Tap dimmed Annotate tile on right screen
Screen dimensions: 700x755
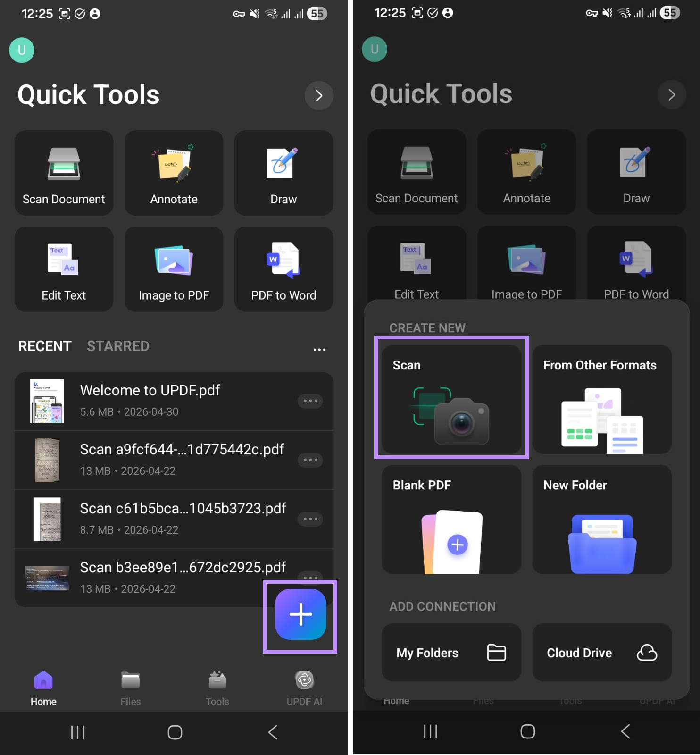pyautogui.click(x=526, y=172)
